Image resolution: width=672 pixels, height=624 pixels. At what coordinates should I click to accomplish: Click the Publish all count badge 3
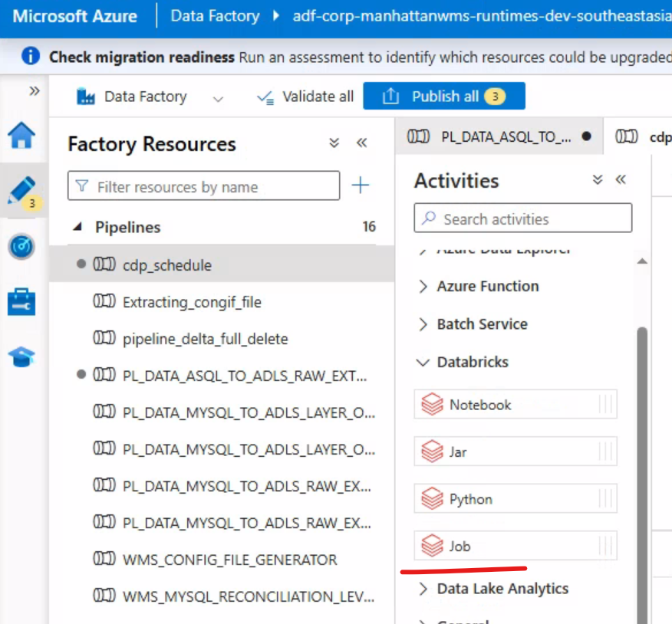(495, 97)
